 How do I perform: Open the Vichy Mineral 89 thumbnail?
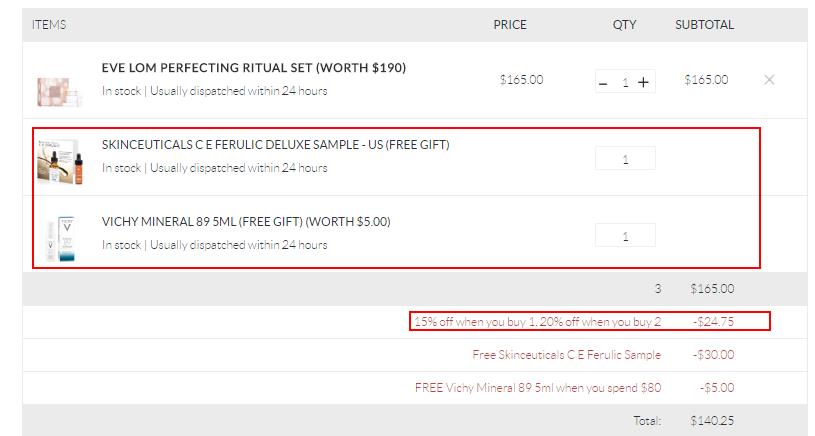54,238
